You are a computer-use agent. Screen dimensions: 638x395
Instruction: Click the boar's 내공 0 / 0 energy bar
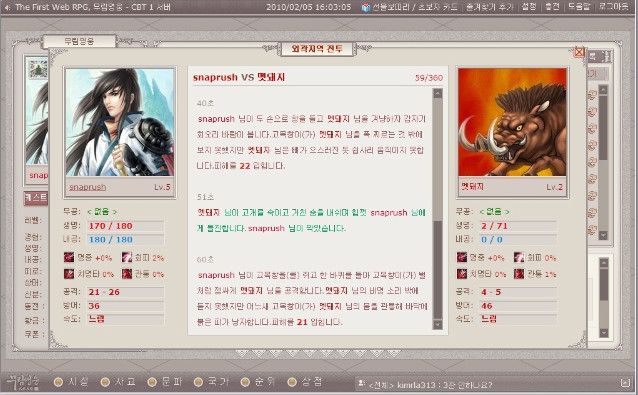coord(518,239)
